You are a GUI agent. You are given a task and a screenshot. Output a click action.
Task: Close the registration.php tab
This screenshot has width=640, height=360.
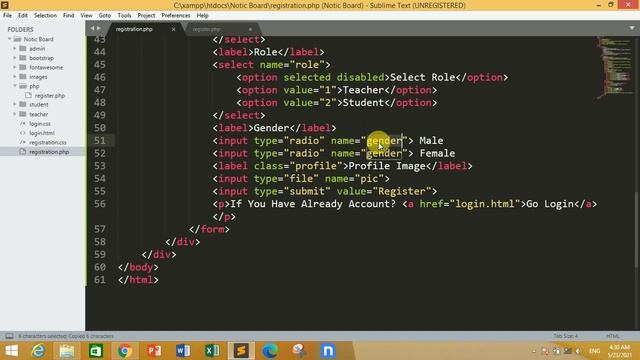173,29
